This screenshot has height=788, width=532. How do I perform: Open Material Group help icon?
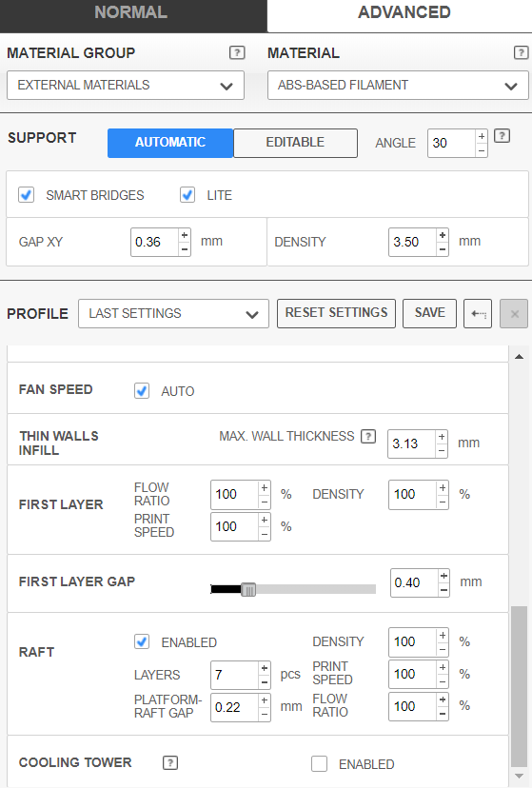[237, 52]
